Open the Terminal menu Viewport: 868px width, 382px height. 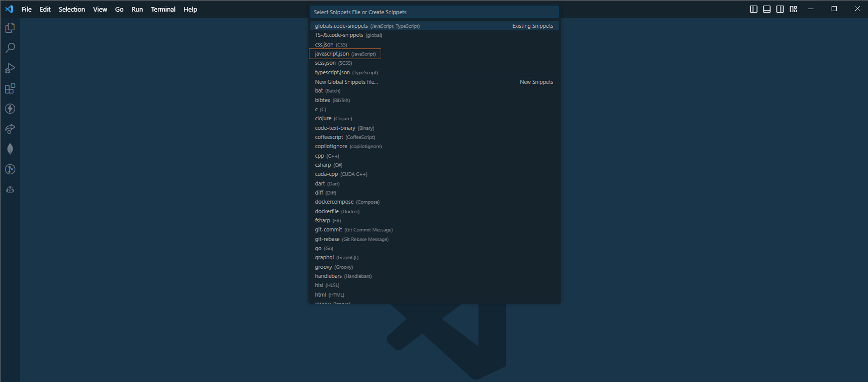pos(163,9)
